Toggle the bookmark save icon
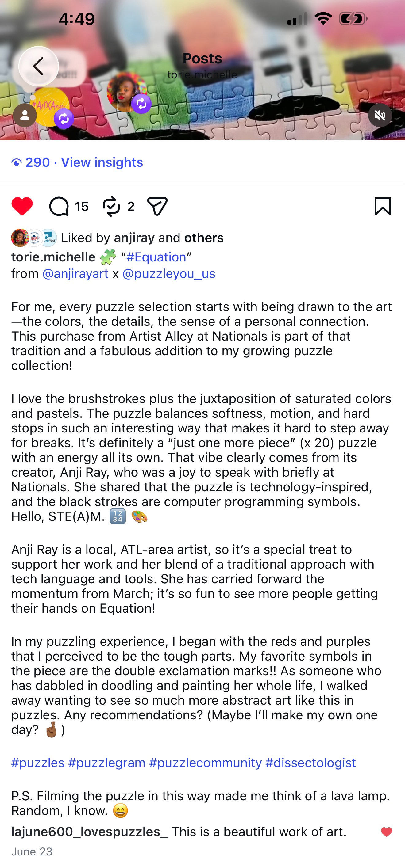This screenshot has width=405, height=868. pyautogui.click(x=383, y=206)
